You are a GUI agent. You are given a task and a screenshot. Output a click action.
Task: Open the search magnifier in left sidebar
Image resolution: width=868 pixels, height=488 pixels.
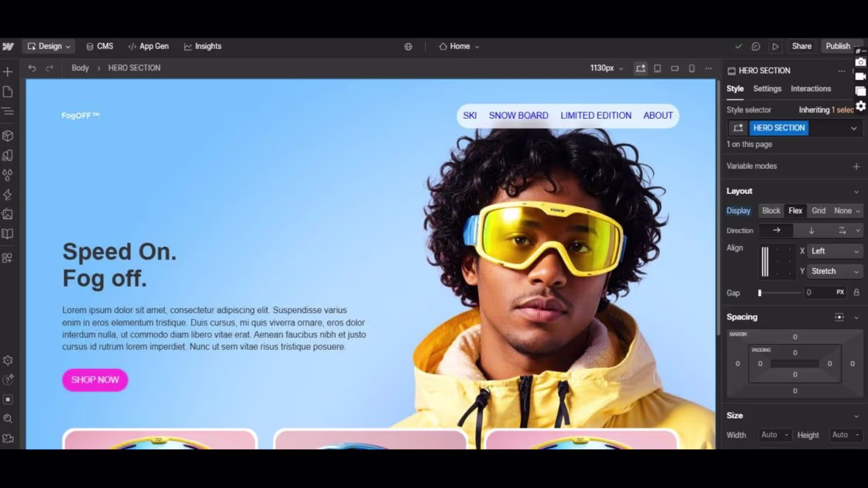[x=8, y=419]
